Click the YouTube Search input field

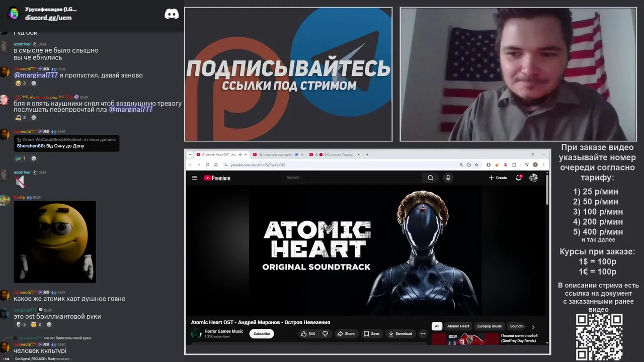[352, 177]
